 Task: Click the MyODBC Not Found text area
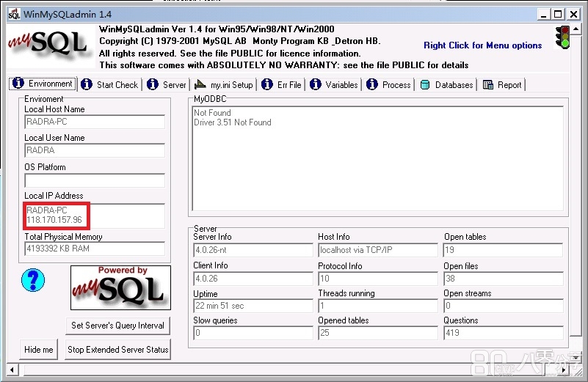(377, 158)
